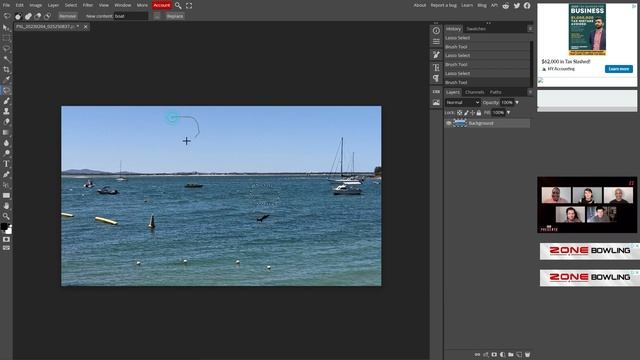Image resolution: width=640 pixels, height=360 pixels.
Task: Click the Replace button
Action: (175, 16)
